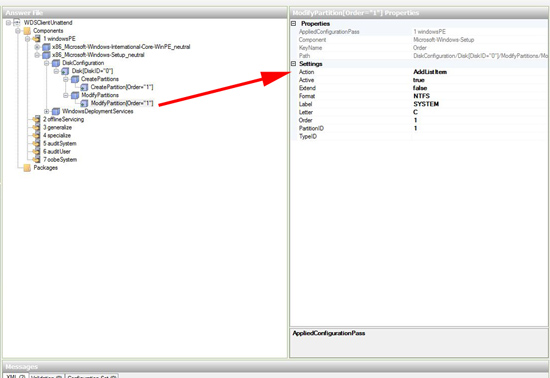Collapse the DiskConfiguration node
This screenshot has height=378, width=550.
46,63
